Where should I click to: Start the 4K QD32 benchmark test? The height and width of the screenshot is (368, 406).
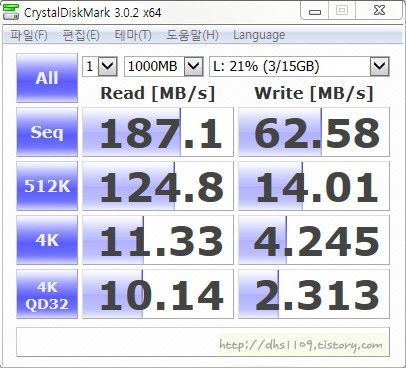point(47,294)
